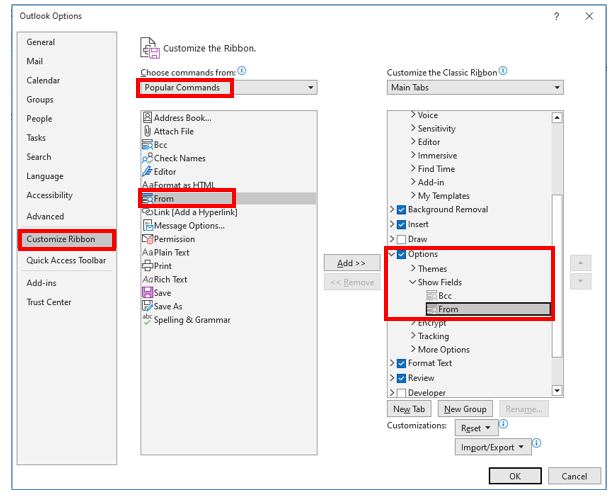The width and height of the screenshot is (610, 497).
Task: Collapse the Options tab node
Action: coord(392,254)
